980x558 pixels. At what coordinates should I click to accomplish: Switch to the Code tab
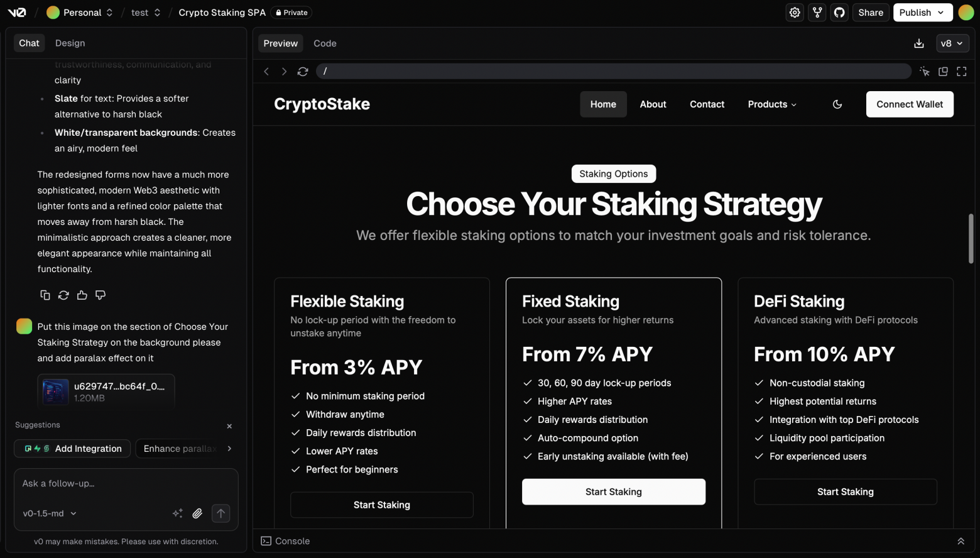(x=325, y=43)
